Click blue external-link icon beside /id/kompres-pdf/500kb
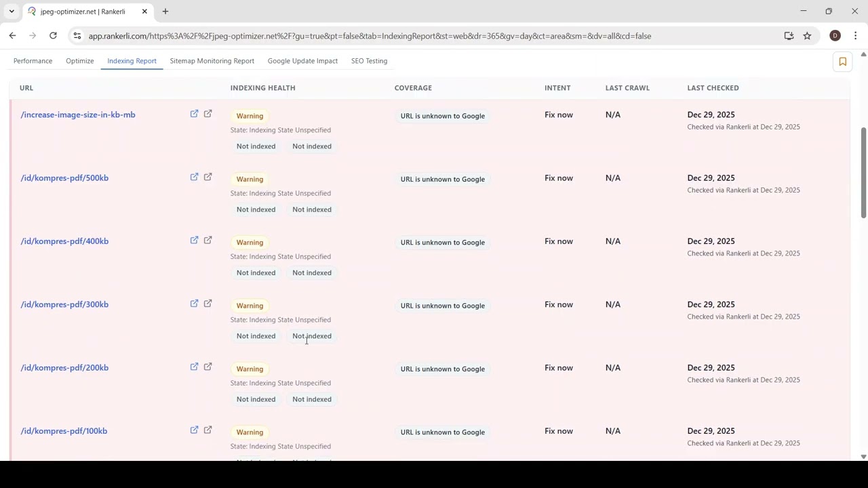The width and height of the screenshot is (868, 488). point(194,177)
